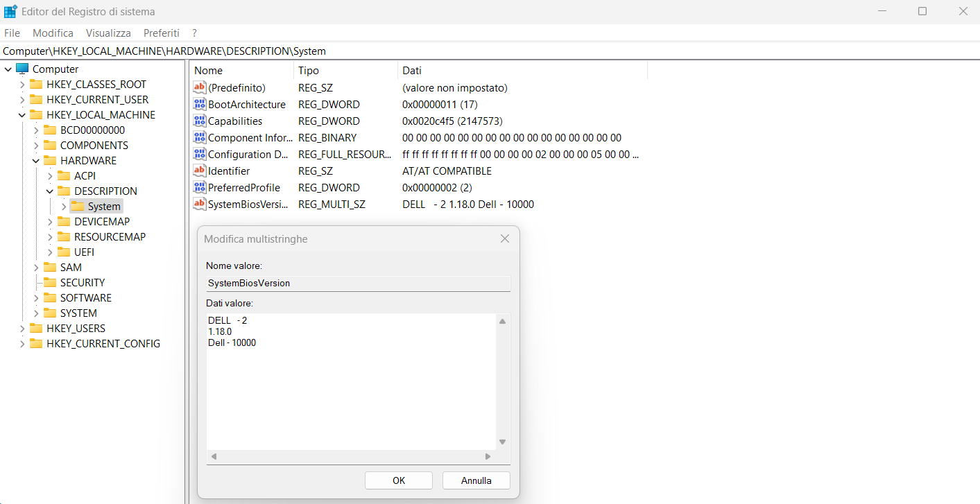Screen dimensions: 980x504
Task: Close the Modifica multistringhe dialog
Action: point(505,238)
